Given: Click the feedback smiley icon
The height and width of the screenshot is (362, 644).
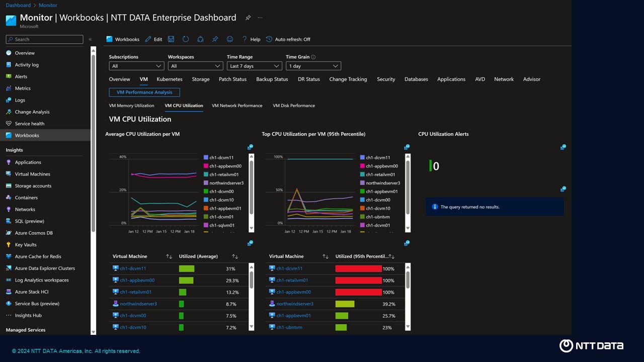Looking at the screenshot, I should (230, 39).
